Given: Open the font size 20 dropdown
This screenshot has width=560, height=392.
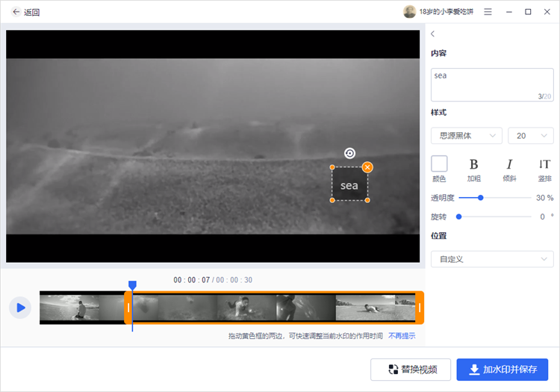Looking at the screenshot, I should pos(531,136).
